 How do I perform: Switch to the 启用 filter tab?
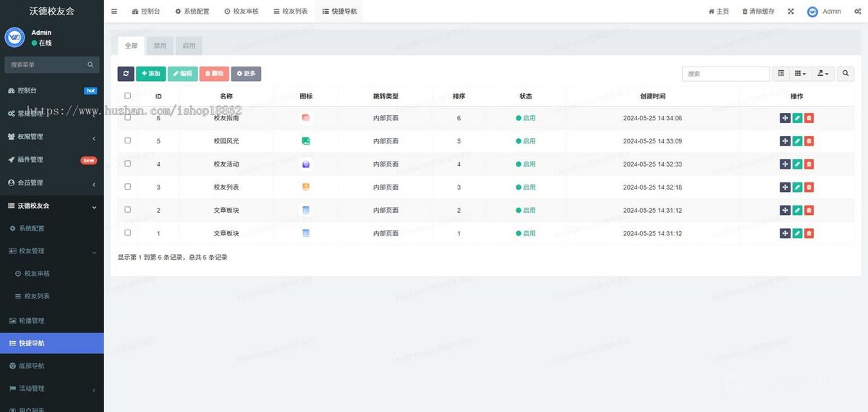pos(189,46)
